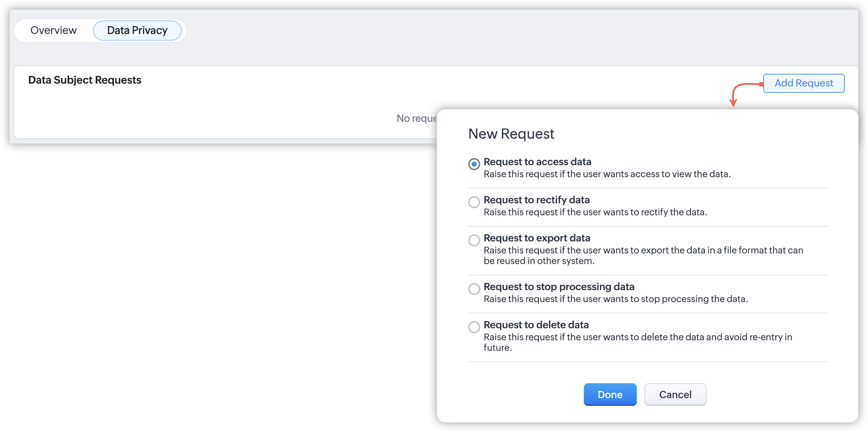Switch to the Overview tab

click(x=54, y=30)
